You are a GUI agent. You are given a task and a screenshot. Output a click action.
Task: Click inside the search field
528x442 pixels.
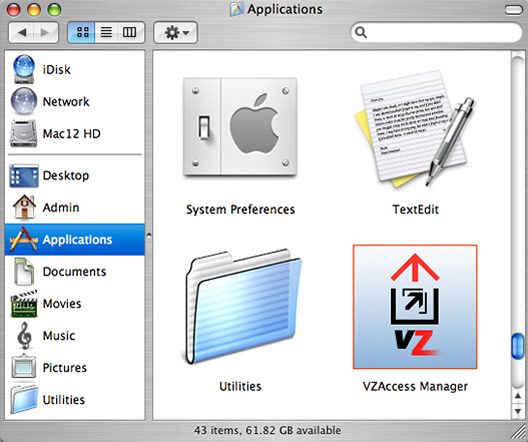[436, 33]
